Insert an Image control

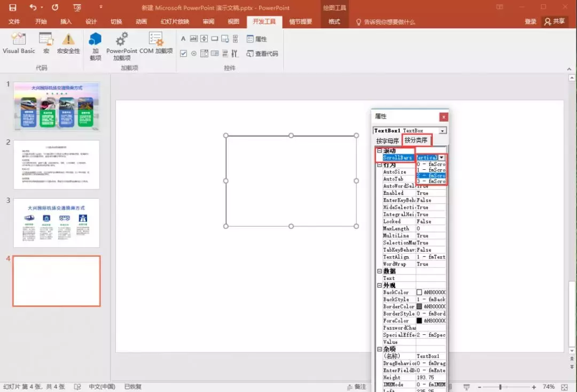[x=225, y=38]
